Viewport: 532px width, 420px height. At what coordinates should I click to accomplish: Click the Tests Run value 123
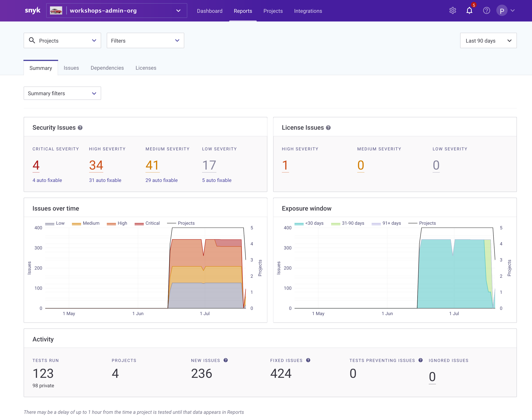(43, 373)
